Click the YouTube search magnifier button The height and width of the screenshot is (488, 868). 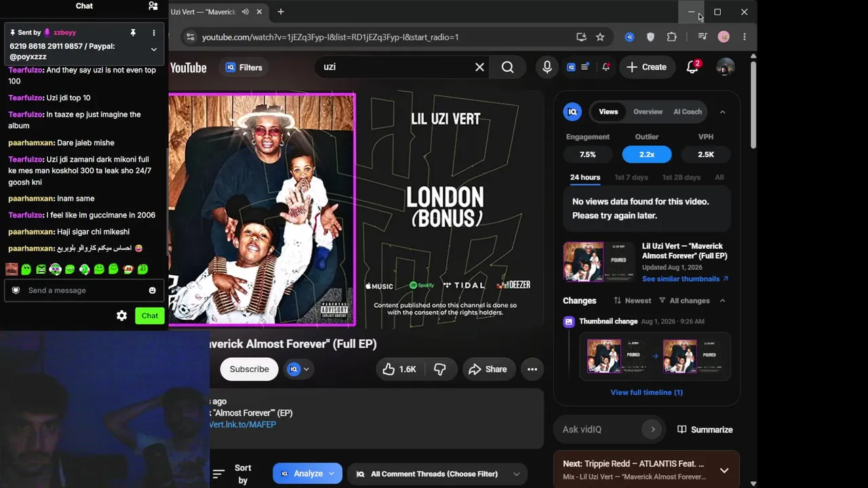507,67
